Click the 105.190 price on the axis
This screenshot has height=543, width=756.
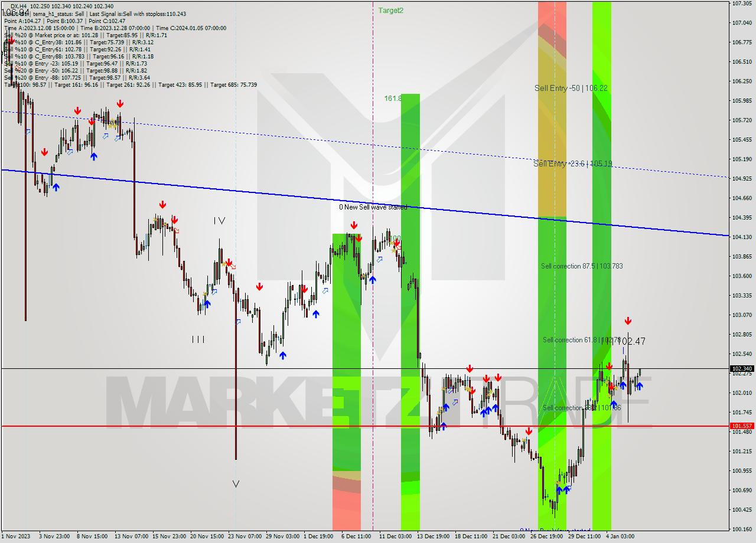click(x=742, y=159)
